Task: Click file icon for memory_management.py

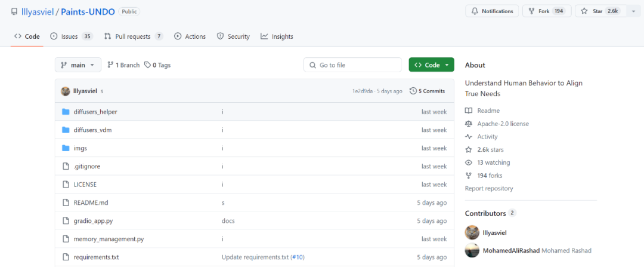Action: tap(66, 239)
